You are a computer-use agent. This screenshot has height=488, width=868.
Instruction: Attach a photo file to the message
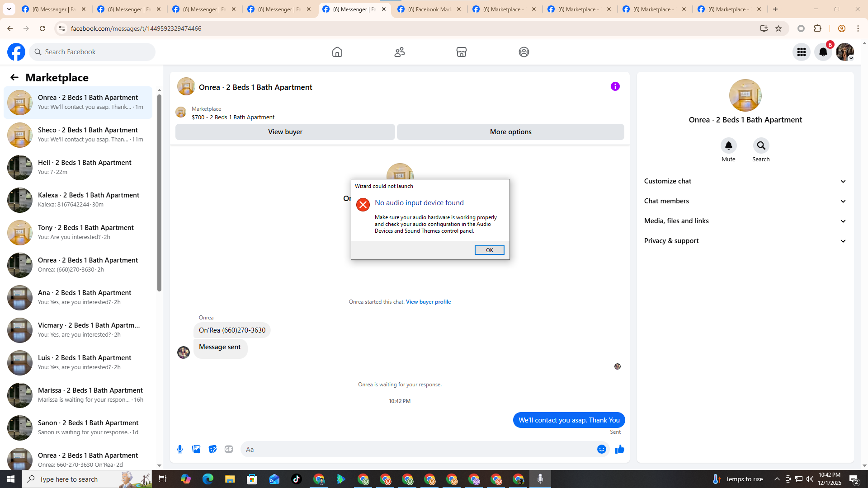pyautogui.click(x=196, y=449)
